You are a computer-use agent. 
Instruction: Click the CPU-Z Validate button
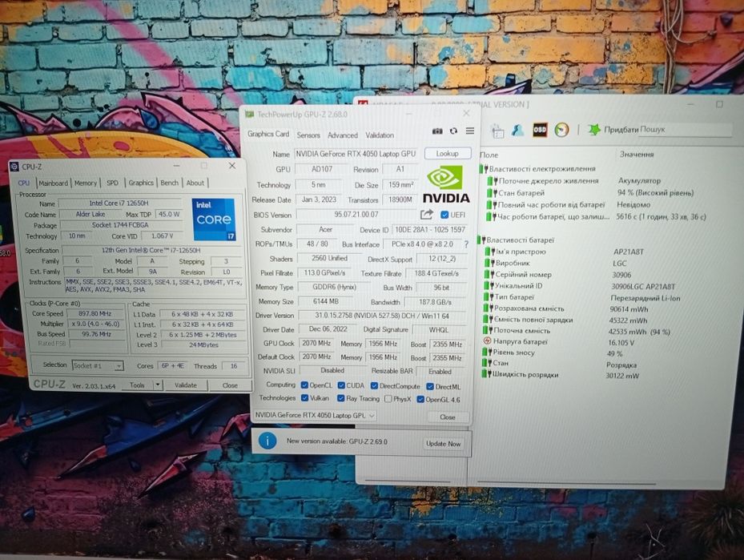click(x=186, y=385)
